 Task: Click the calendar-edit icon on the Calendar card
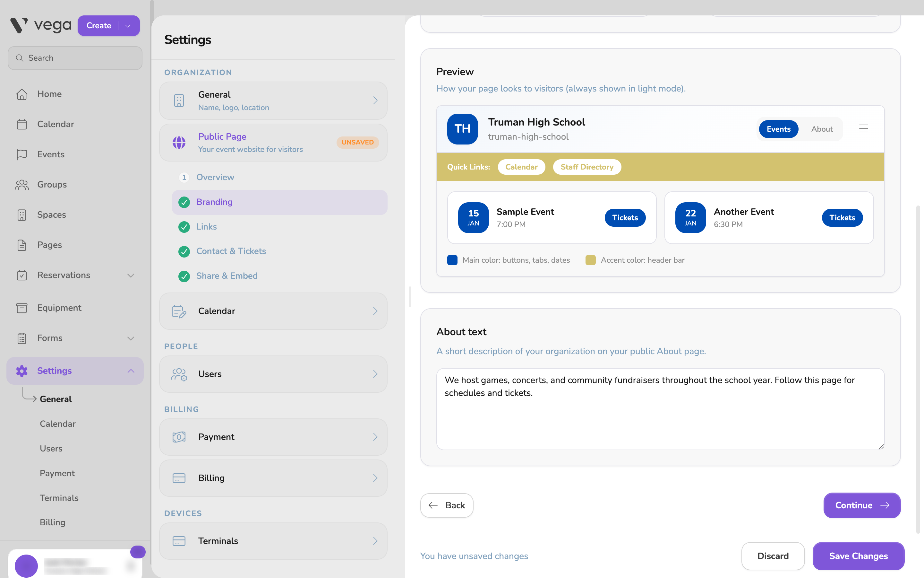pos(179,311)
